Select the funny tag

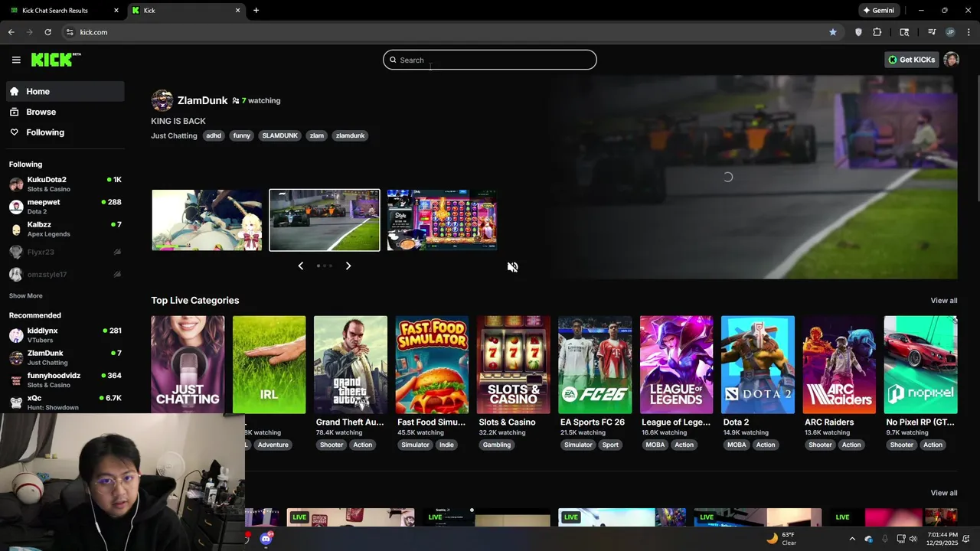(242, 135)
